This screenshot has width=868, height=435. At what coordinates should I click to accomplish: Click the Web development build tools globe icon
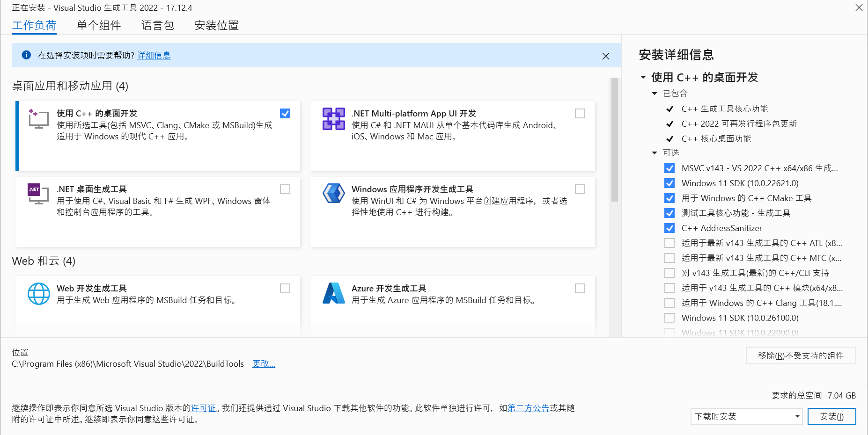39,294
